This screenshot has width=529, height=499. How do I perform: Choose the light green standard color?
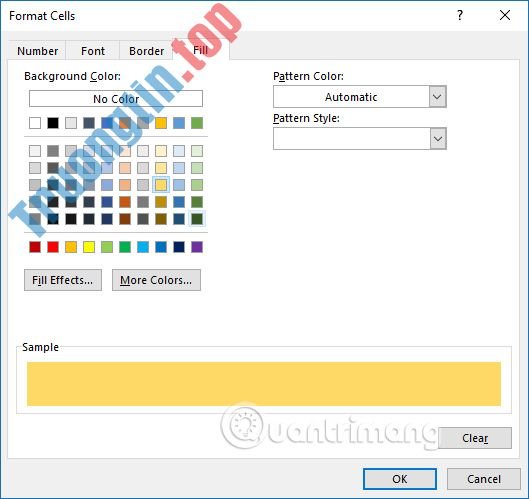tap(107, 247)
